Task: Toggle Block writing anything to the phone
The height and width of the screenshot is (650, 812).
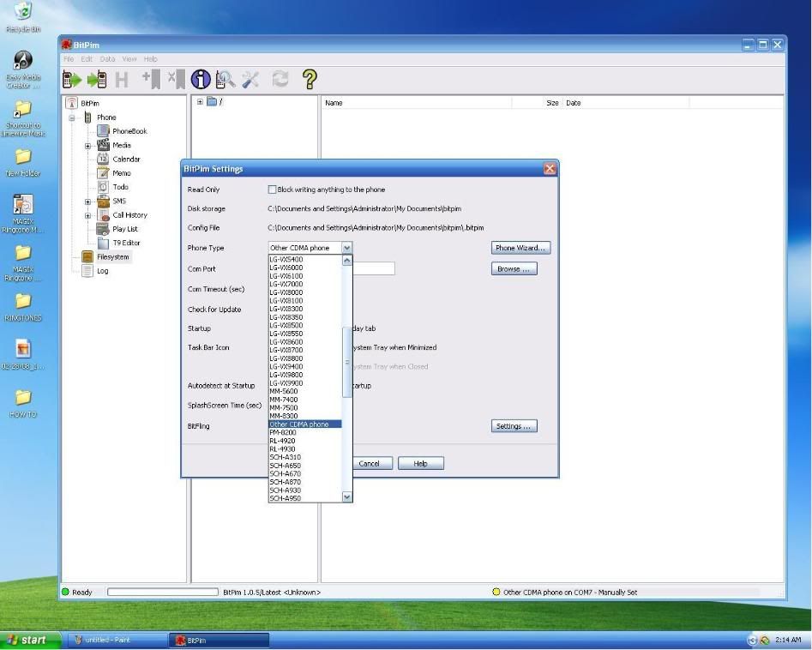Action: click(x=272, y=190)
